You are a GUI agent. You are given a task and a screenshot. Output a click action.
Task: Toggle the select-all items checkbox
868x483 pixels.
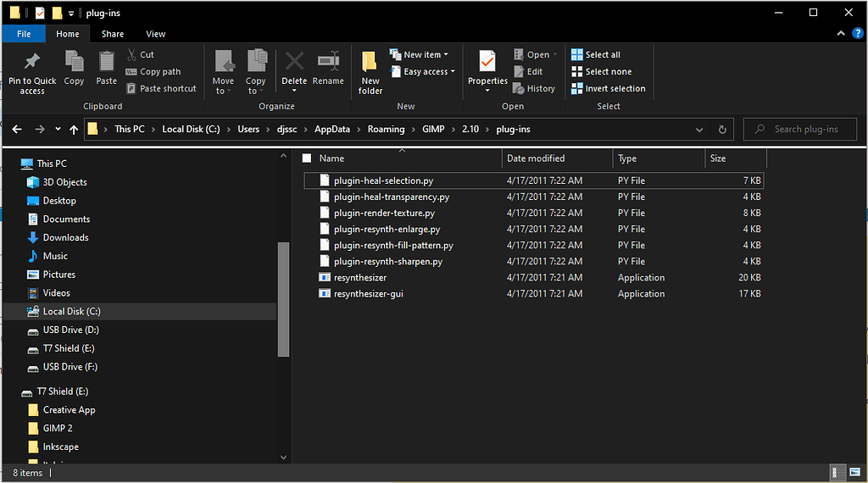tap(307, 158)
